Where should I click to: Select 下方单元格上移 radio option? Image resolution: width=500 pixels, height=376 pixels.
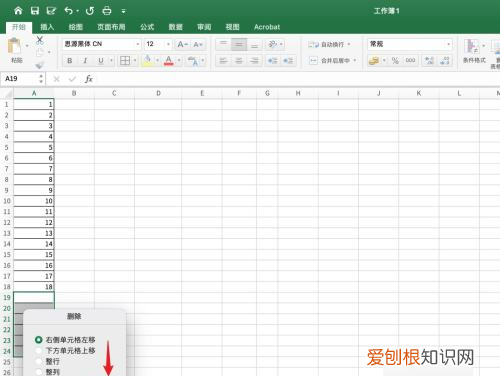click(39, 351)
